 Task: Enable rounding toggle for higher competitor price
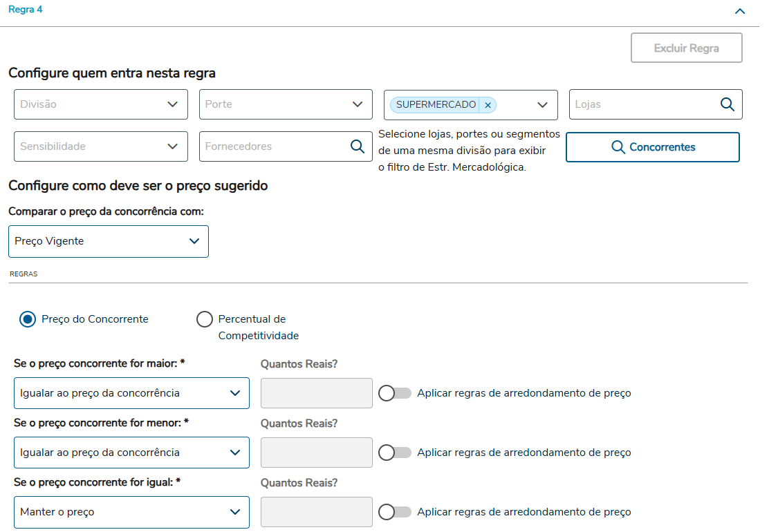coord(395,393)
